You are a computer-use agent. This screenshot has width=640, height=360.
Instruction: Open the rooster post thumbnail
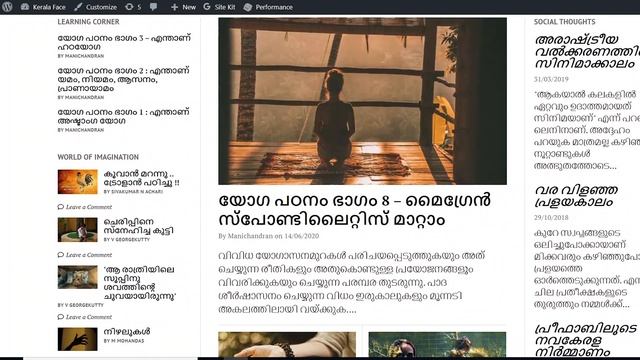(x=78, y=182)
